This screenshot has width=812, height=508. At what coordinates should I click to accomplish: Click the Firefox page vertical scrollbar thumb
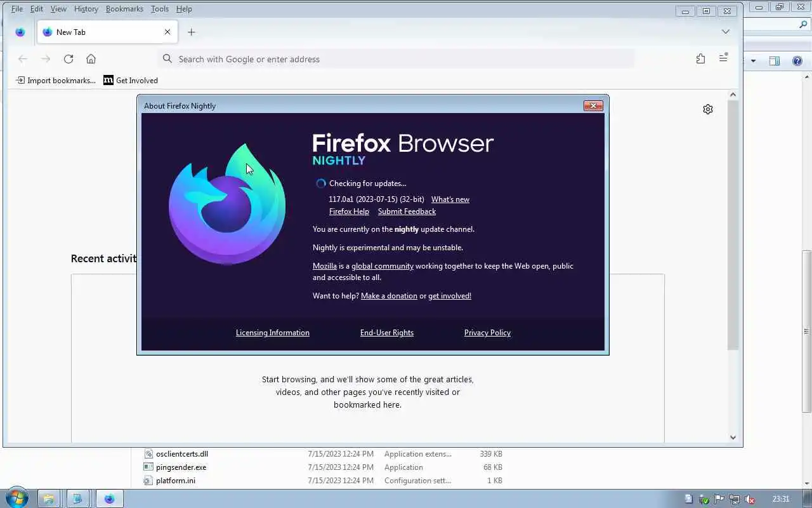pyautogui.click(x=733, y=224)
